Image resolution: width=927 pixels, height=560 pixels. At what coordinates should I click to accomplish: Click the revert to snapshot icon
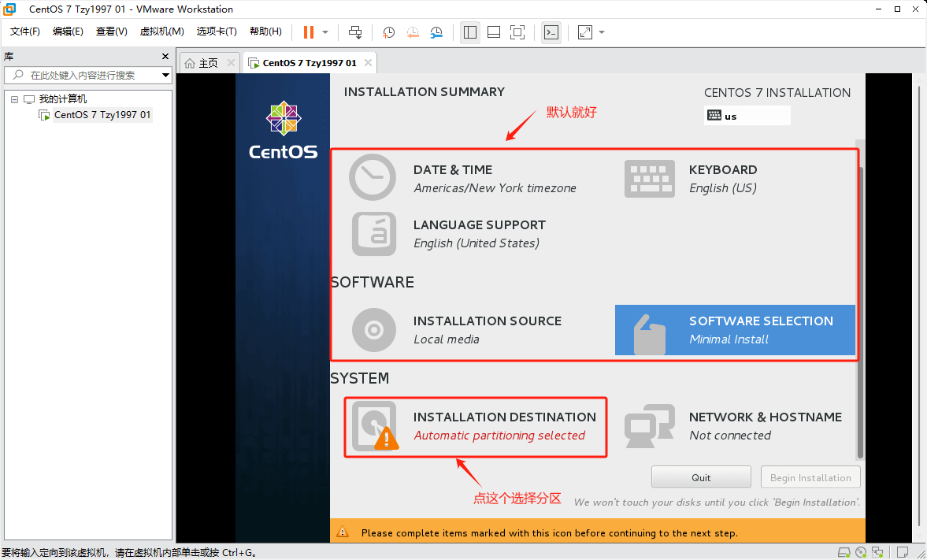point(413,32)
